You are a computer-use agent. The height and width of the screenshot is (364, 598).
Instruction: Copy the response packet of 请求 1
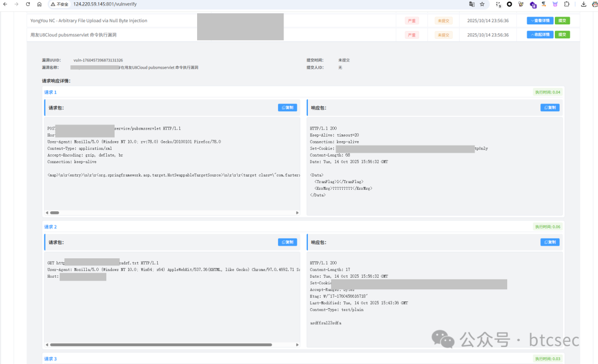coord(550,108)
